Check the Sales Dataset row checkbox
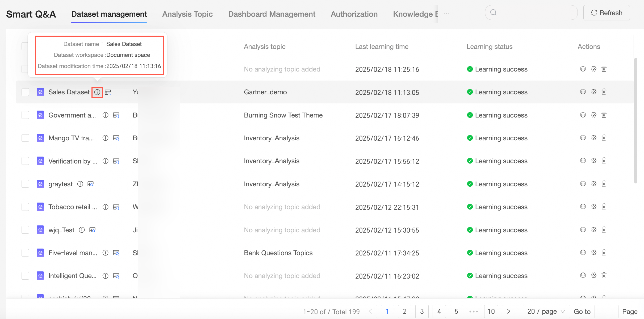644x319 pixels. pyautogui.click(x=25, y=92)
